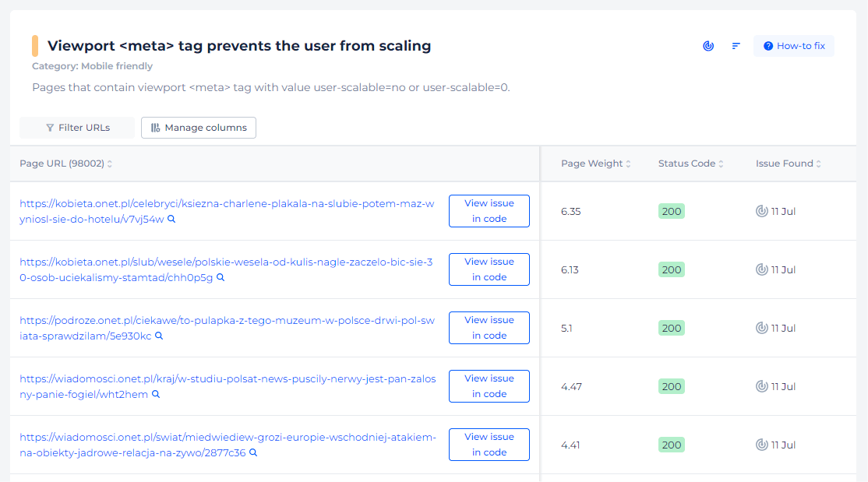868x482 pixels.
Task: View issue in code for ksiezna-charlene row
Action: tap(489, 211)
